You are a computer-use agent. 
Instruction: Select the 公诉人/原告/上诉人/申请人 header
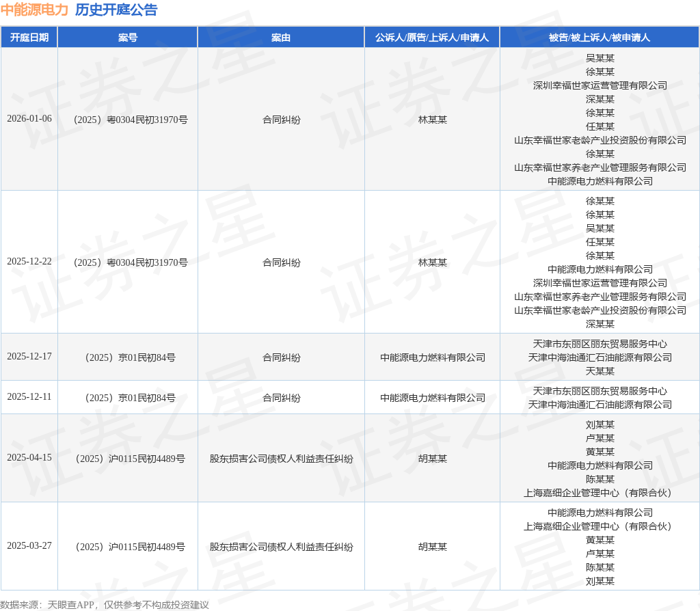click(432, 38)
